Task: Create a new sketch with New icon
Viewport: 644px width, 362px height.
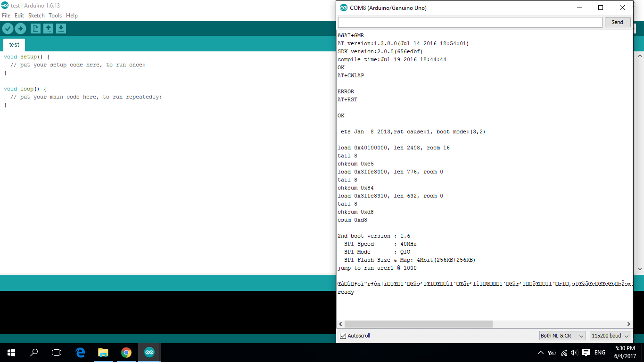Action: 35,29
